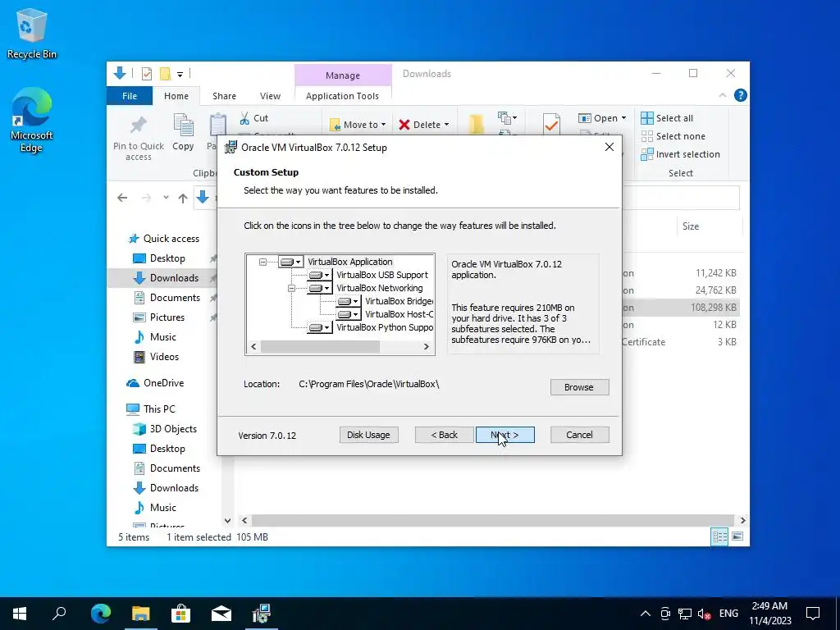Image resolution: width=840 pixels, height=630 pixels.
Task: Click Invert selection in Explorer ribbon
Action: pos(680,154)
